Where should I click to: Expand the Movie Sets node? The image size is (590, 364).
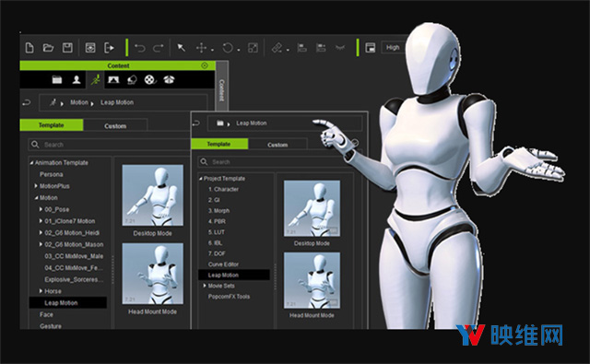(x=205, y=286)
